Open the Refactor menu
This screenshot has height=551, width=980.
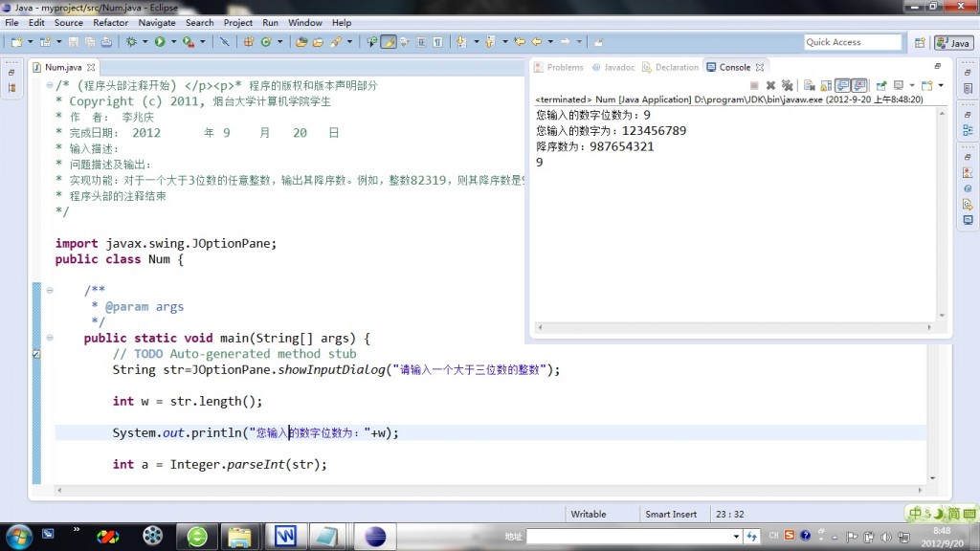[111, 23]
